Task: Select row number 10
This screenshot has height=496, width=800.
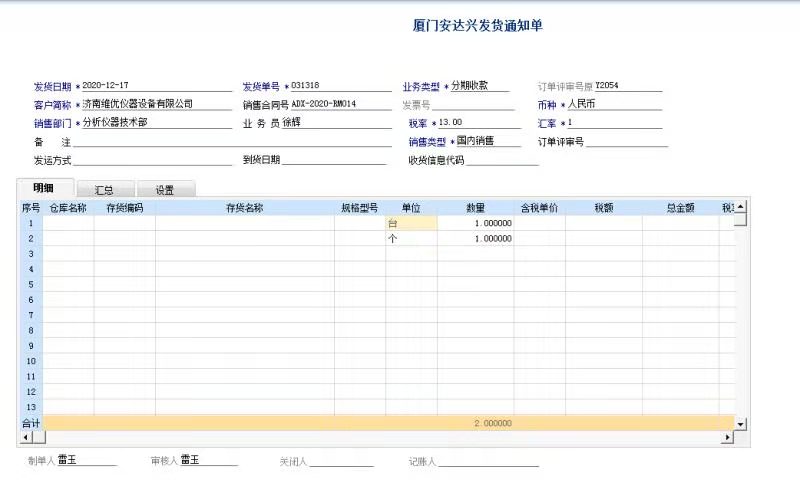Action: [31, 361]
